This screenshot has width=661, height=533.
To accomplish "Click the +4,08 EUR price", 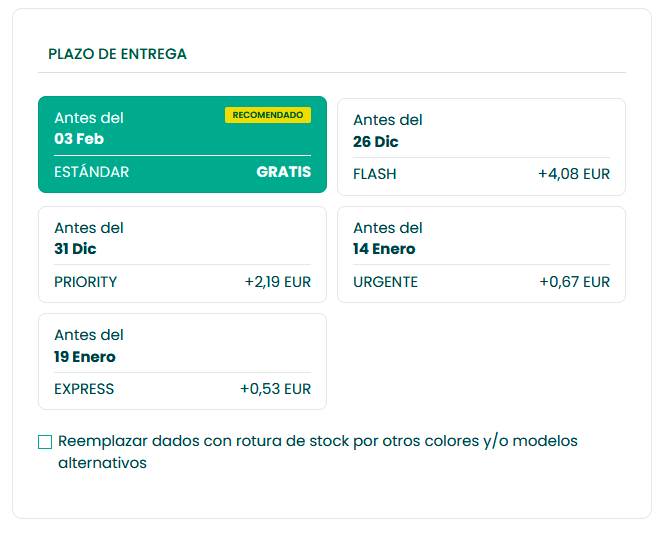I will (x=573, y=174).
